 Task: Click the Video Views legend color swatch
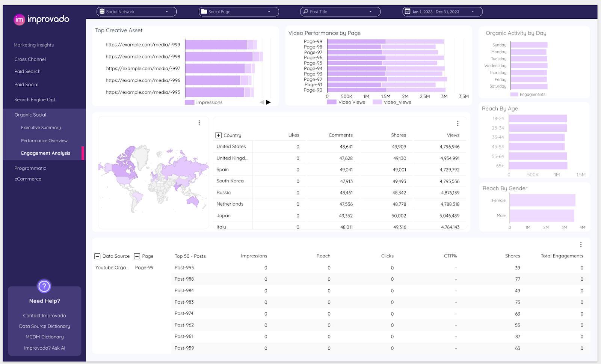pos(331,102)
